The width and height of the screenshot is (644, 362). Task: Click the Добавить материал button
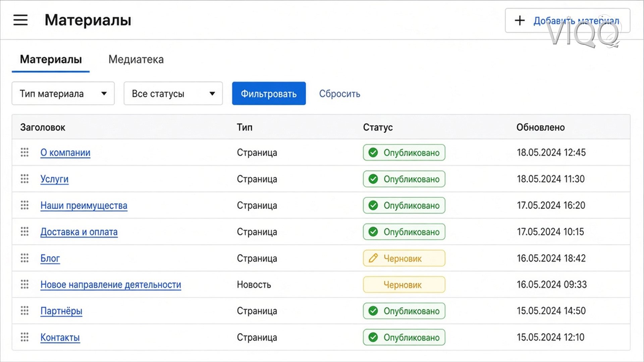[x=568, y=20]
